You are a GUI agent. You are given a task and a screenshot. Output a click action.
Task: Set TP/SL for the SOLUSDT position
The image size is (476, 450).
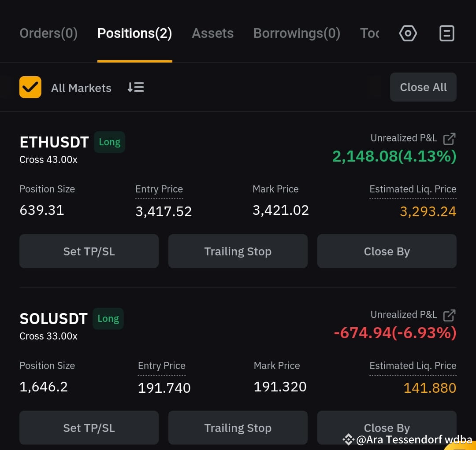(x=89, y=428)
